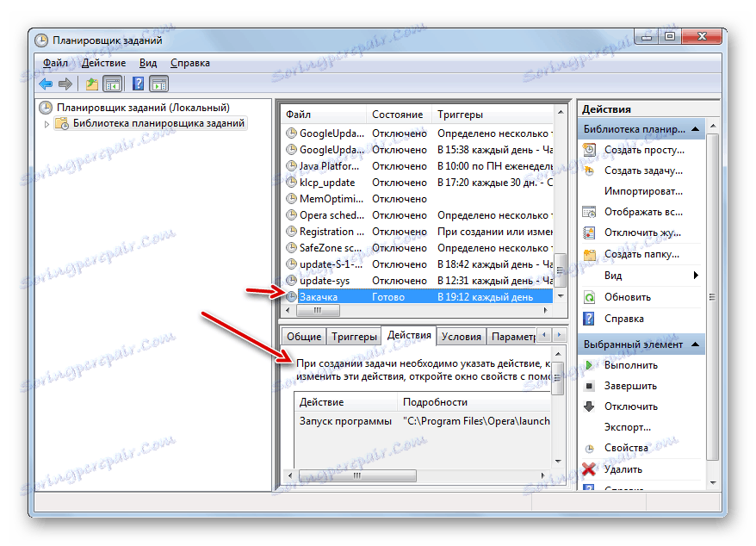The width and height of the screenshot is (756, 546).
Task: Select the Запуск программы action row
Action: pyautogui.click(x=423, y=422)
